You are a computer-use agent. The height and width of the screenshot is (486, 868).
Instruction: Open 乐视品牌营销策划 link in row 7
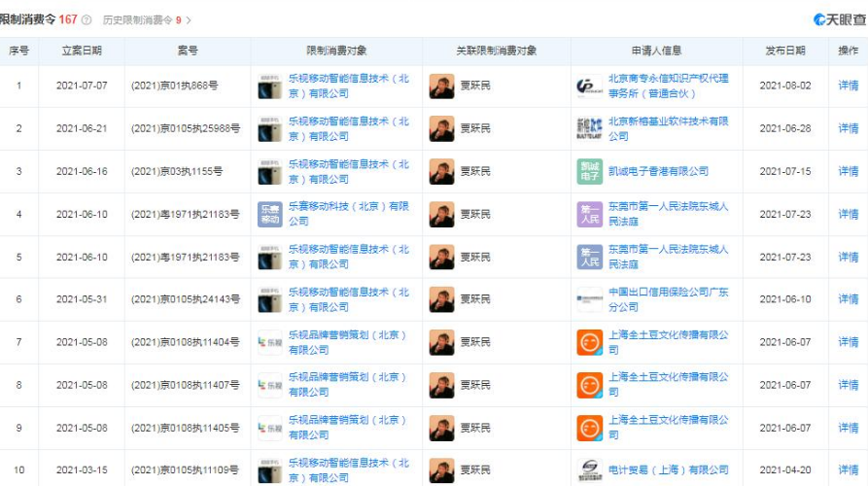(348, 343)
